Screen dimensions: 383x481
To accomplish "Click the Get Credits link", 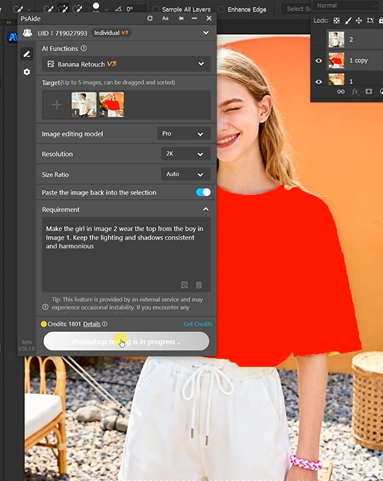I will click(198, 324).
